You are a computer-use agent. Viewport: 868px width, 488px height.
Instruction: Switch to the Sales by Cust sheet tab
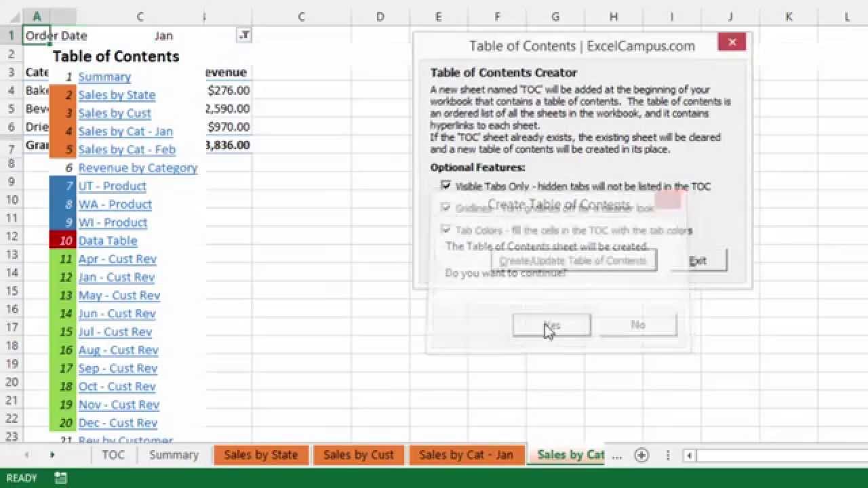coord(359,455)
